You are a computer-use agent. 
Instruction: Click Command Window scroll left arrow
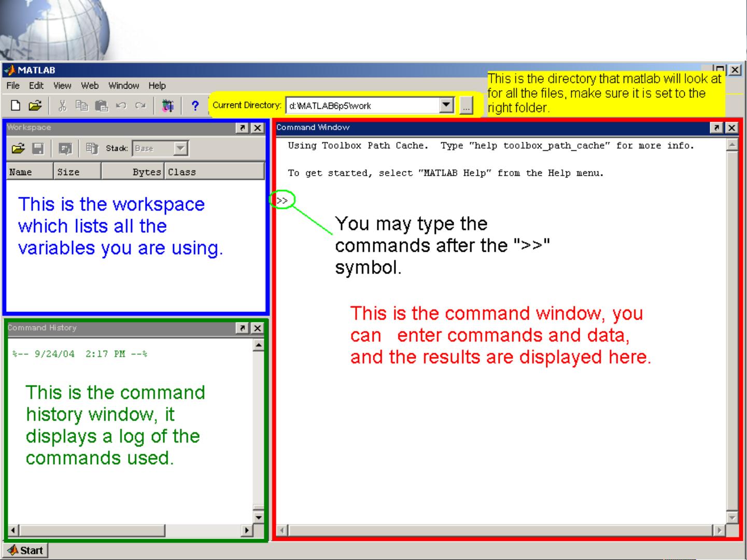[x=283, y=530]
